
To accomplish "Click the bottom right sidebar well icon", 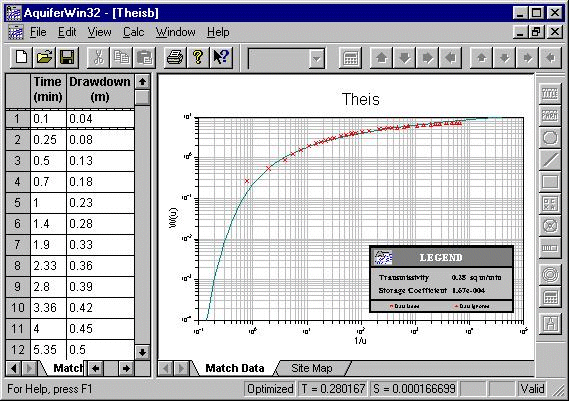I will coord(550,323).
